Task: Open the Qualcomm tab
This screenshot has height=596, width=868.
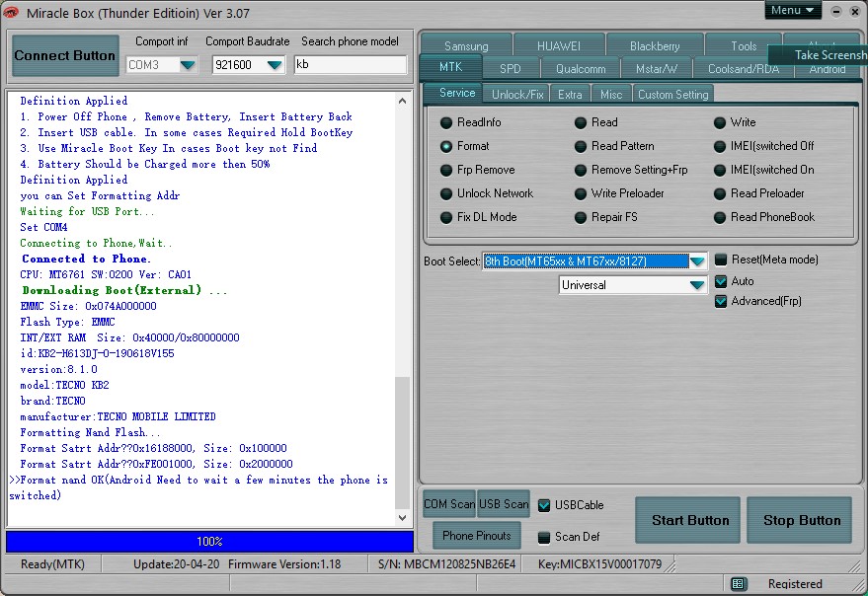Action: (580, 69)
